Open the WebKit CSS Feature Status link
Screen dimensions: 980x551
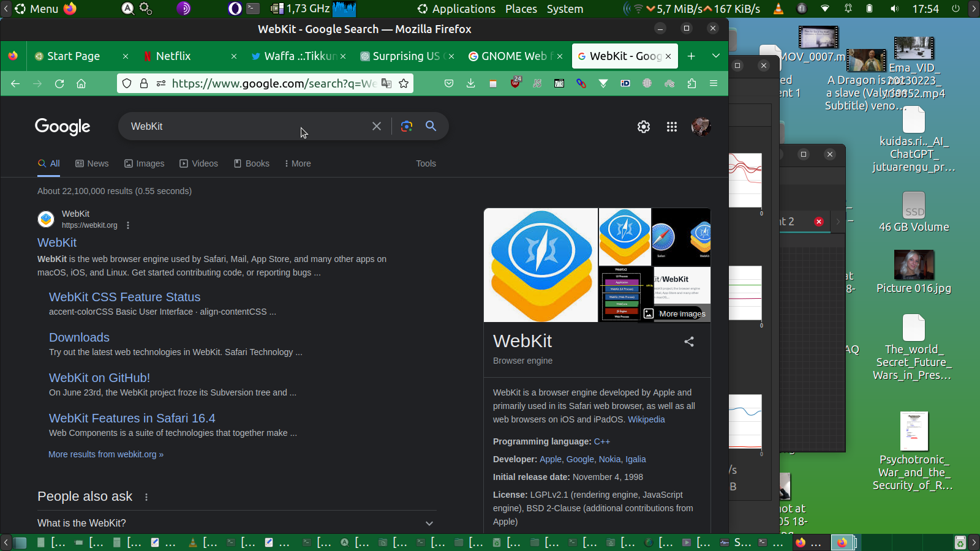[125, 297]
